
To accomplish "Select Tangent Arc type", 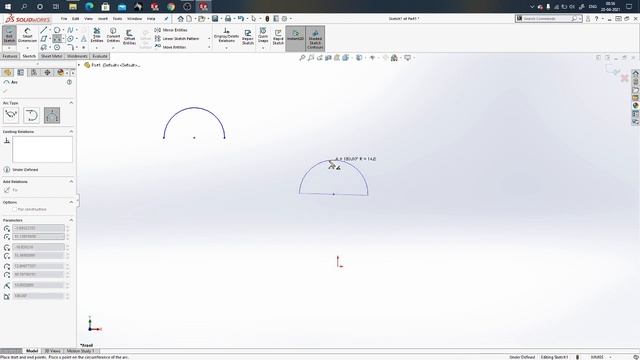I will click(x=31, y=115).
